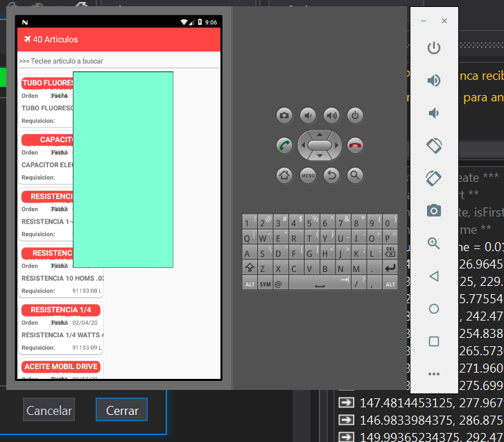Click the SYM key on skin keyboard
This screenshot has height=442, width=504.
click(266, 284)
